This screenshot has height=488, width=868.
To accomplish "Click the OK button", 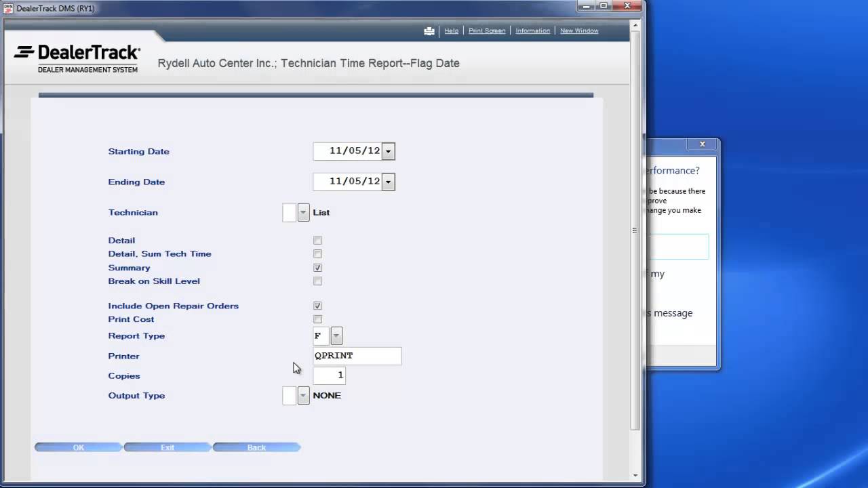I will [79, 447].
